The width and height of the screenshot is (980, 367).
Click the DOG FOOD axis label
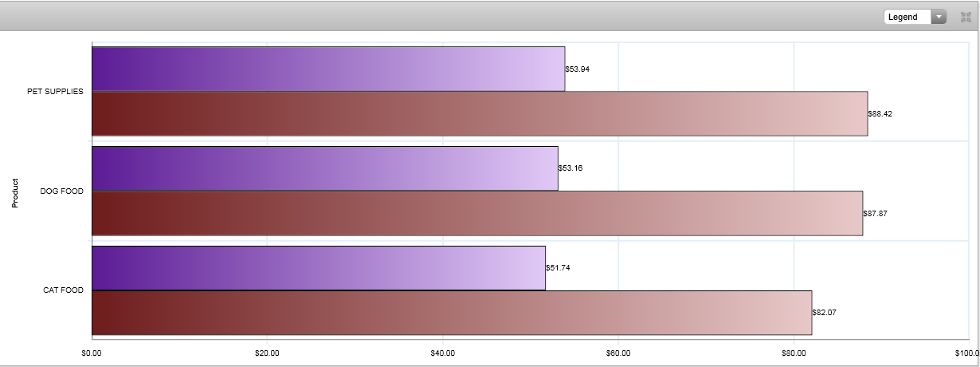click(61, 191)
